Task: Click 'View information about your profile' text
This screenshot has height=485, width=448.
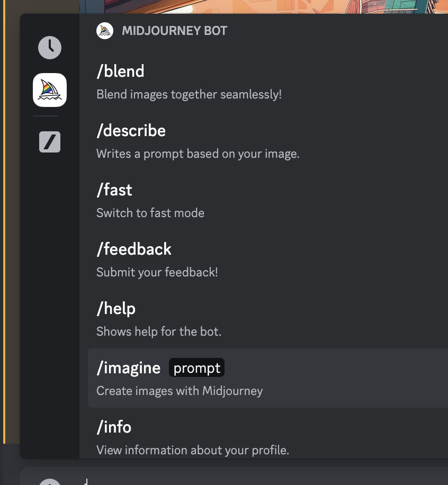Action: (x=193, y=450)
